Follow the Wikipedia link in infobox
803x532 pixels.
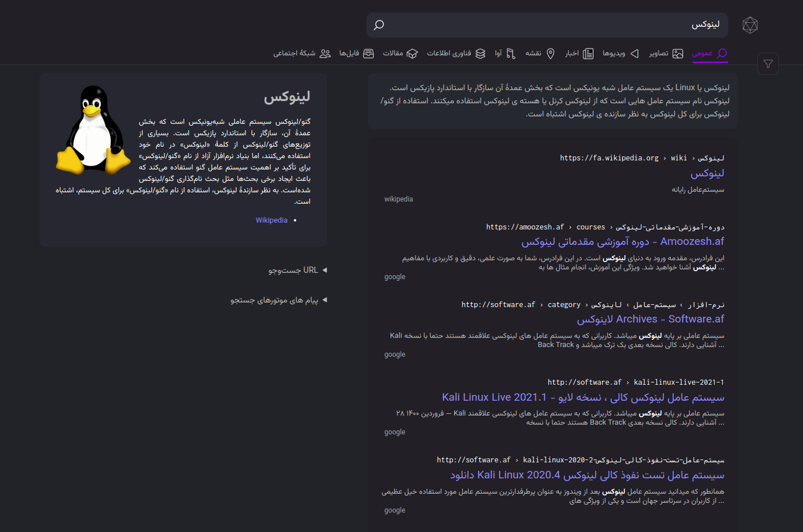[x=272, y=220]
